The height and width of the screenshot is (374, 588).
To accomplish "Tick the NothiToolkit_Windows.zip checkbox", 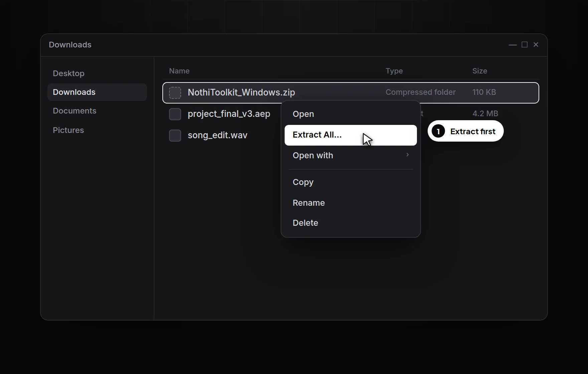I will (175, 92).
